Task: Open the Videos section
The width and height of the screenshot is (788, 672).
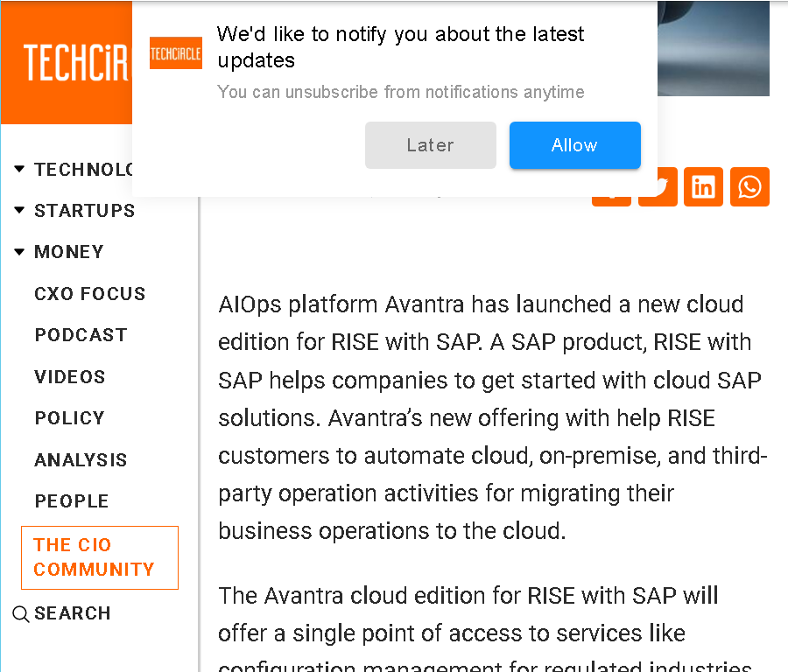Action: point(70,376)
